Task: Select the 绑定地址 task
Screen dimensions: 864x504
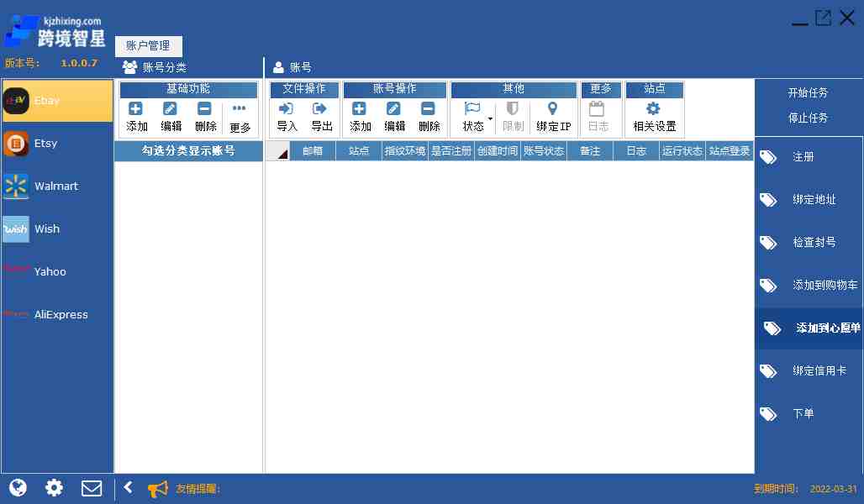Action: pyautogui.click(x=809, y=200)
